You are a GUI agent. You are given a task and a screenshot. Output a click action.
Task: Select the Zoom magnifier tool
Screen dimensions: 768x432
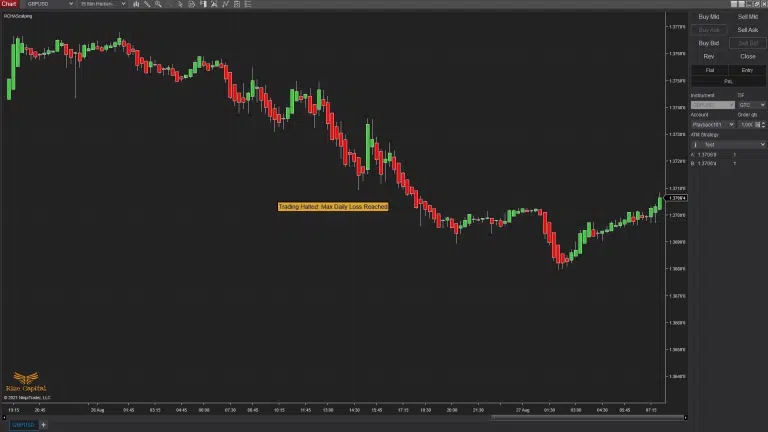tap(158, 4)
